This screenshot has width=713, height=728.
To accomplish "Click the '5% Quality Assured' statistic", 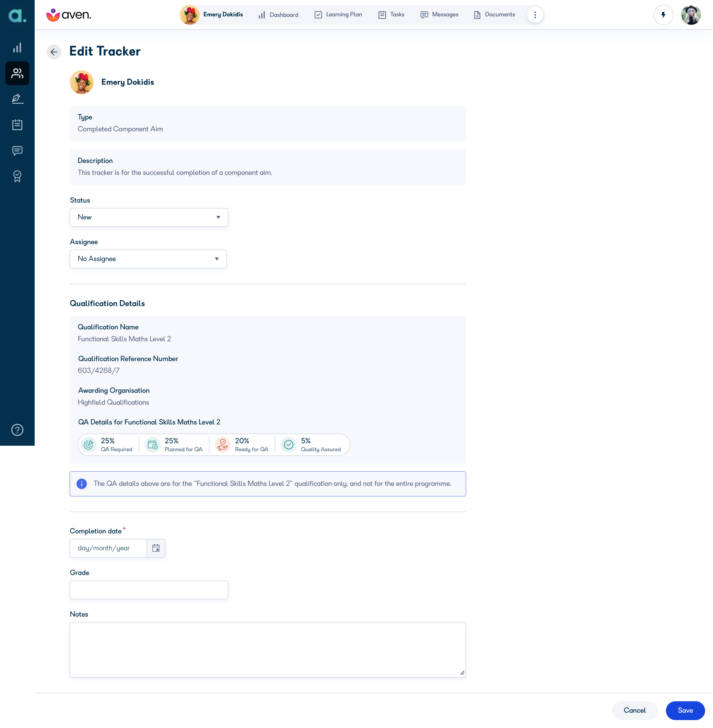I will click(x=311, y=444).
